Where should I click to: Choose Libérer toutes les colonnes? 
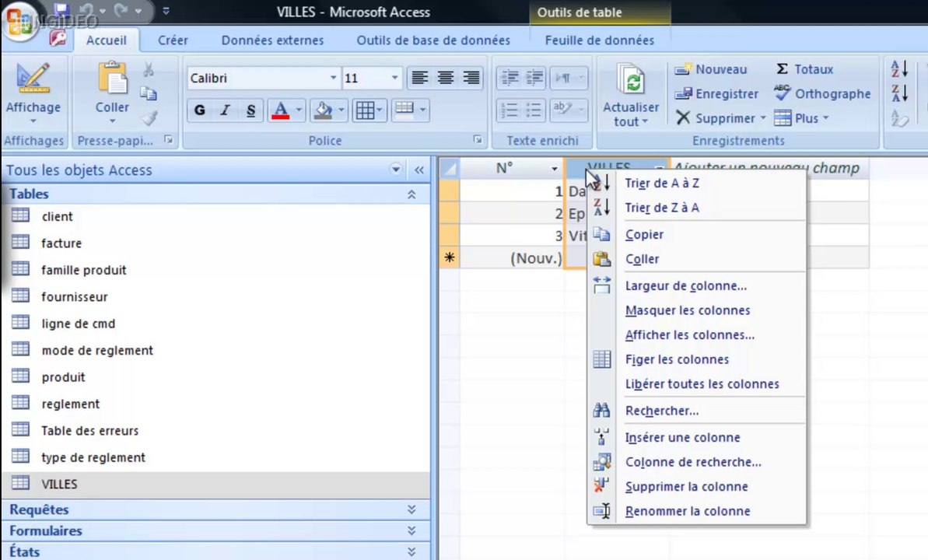coord(697,384)
